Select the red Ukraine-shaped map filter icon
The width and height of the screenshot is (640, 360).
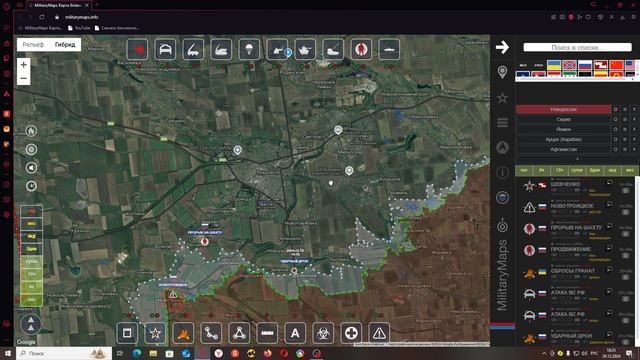click(x=137, y=49)
